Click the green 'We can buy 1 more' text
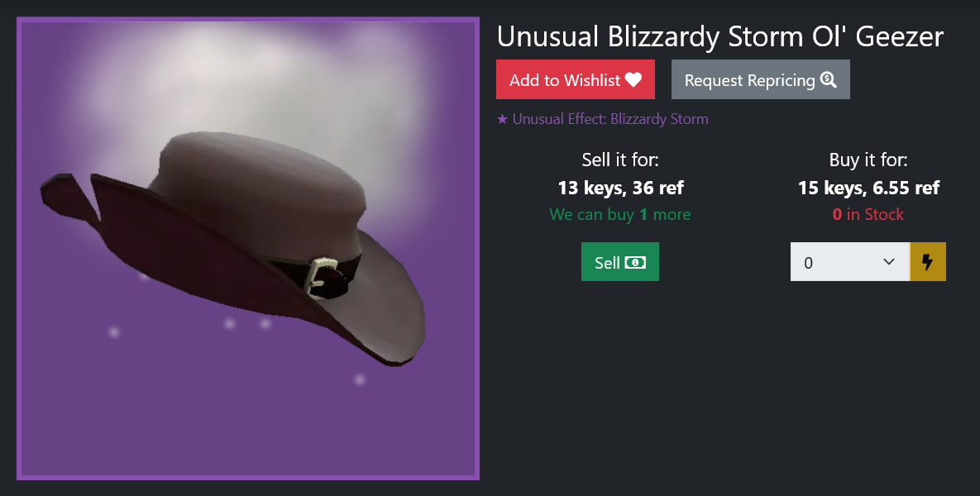Viewport: 980px width, 496px height. (620, 214)
